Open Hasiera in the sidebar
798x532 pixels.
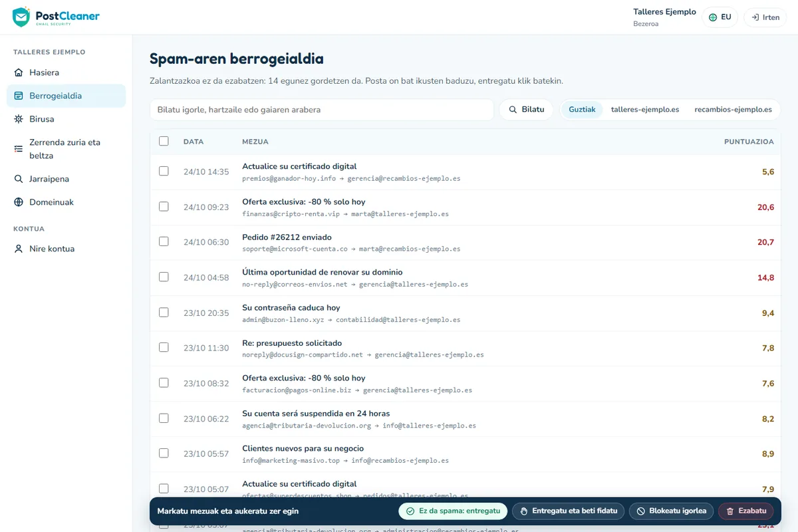(x=66, y=72)
